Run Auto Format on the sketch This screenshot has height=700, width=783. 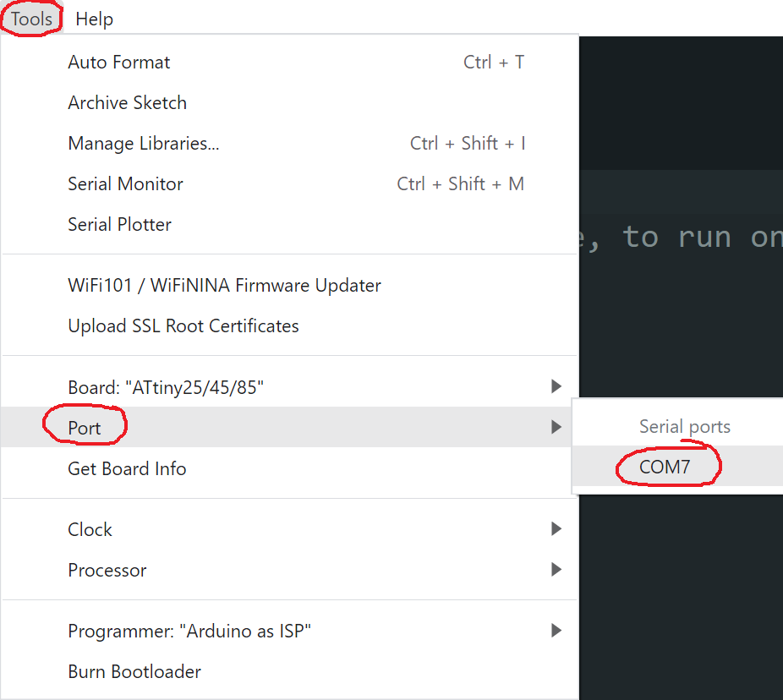click(x=119, y=63)
